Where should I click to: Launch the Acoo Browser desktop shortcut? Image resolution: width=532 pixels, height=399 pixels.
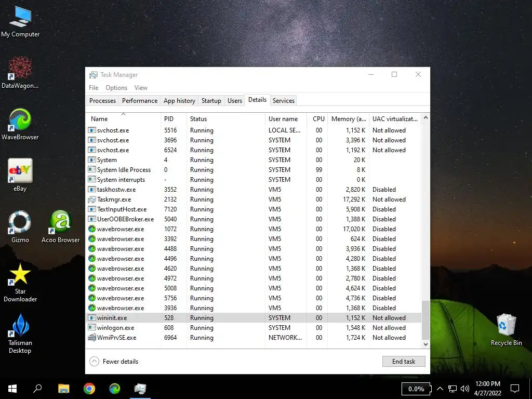(60, 227)
